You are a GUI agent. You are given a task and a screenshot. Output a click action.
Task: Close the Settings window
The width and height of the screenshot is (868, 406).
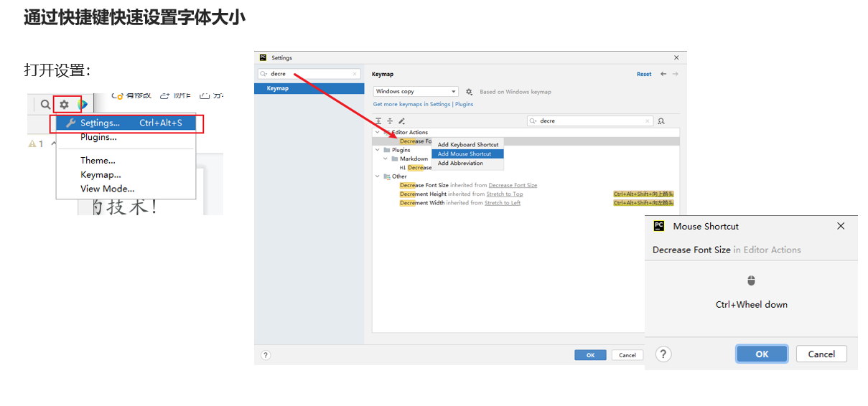[676, 57]
